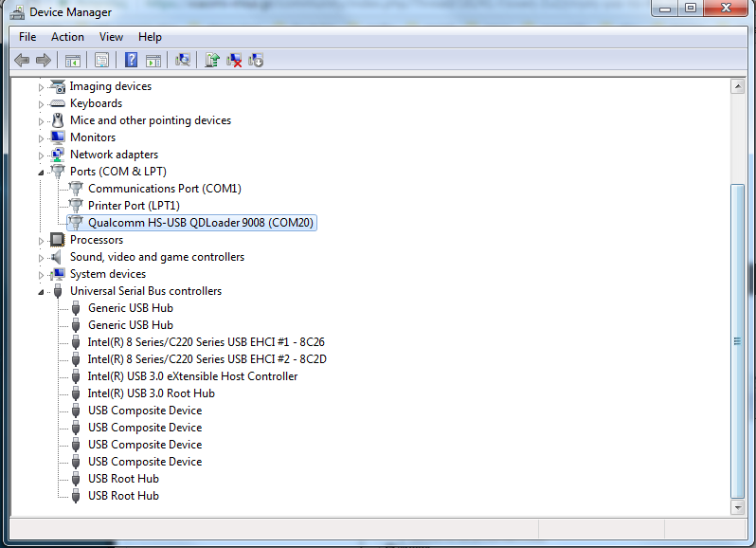Click the blue Help question mark icon

pos(131,60)
